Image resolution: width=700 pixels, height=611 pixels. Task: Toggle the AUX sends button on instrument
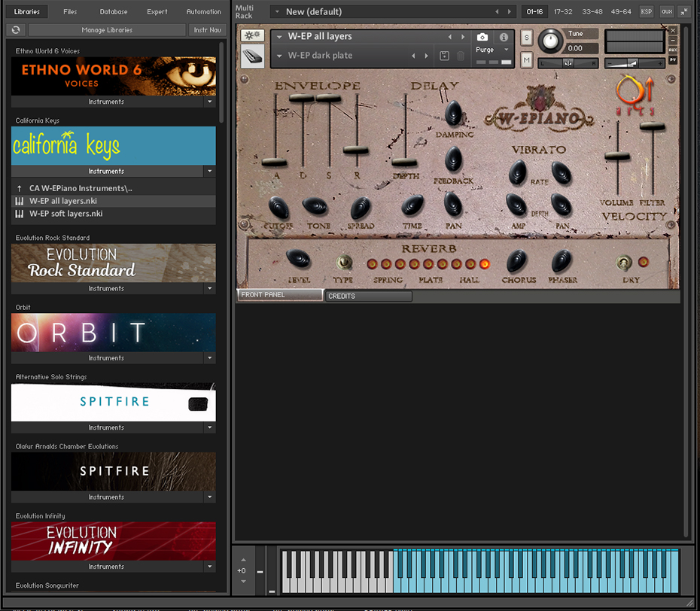tap(673, 50)
